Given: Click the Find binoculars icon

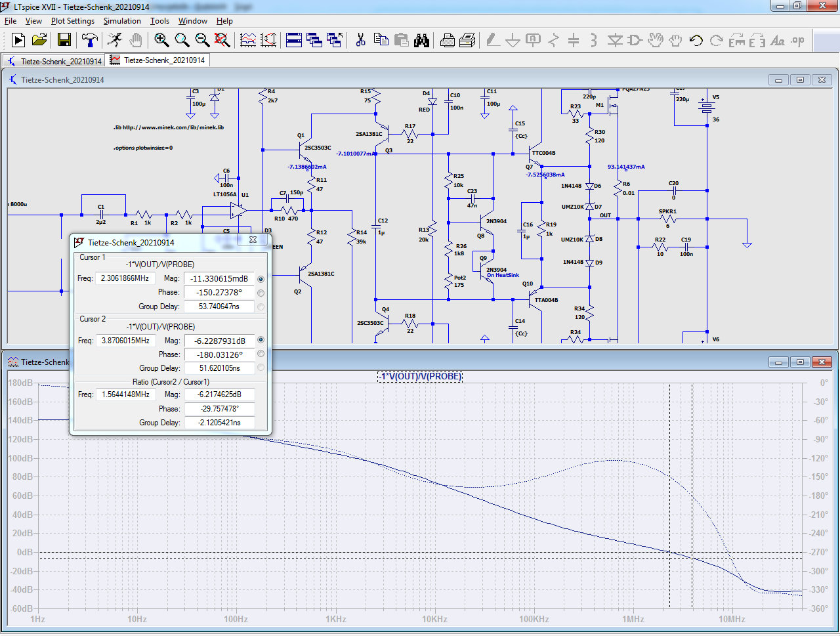Looking at the screenshot, I should point(421,40).
